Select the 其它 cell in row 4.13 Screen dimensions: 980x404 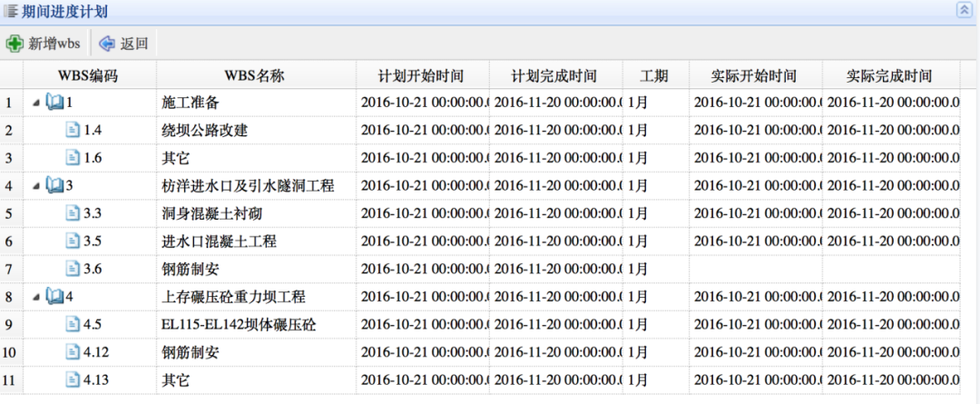click(x=256, y=379)
